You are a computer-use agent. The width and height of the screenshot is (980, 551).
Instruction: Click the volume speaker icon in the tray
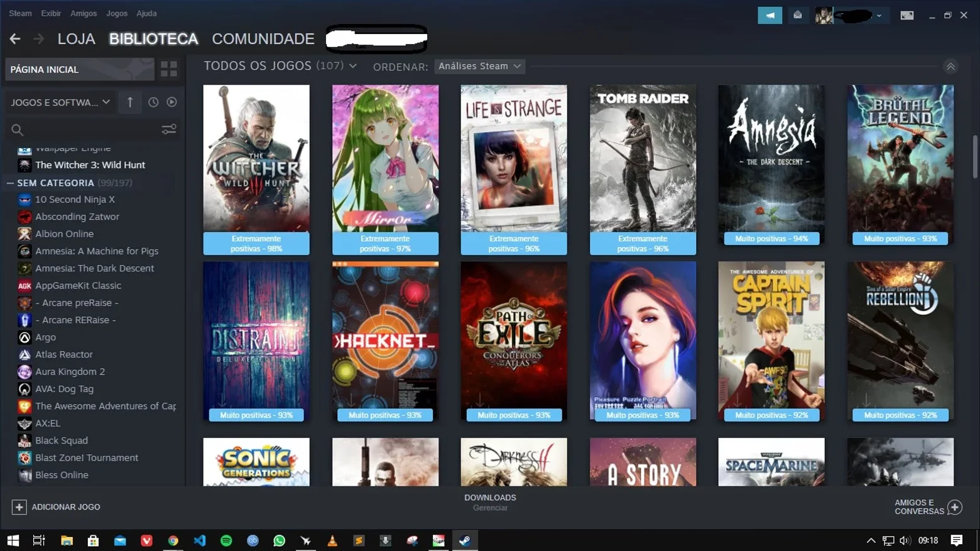tap(905, 540)
